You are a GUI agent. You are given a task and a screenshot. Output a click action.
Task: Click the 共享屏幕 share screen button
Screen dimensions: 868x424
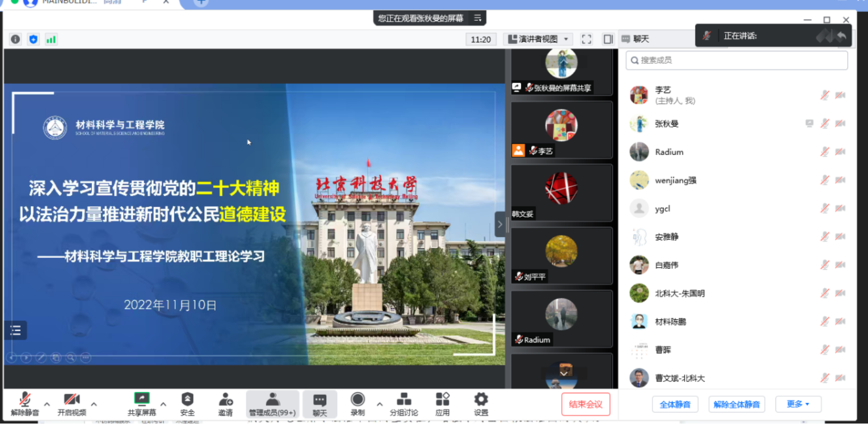point(142,404)
